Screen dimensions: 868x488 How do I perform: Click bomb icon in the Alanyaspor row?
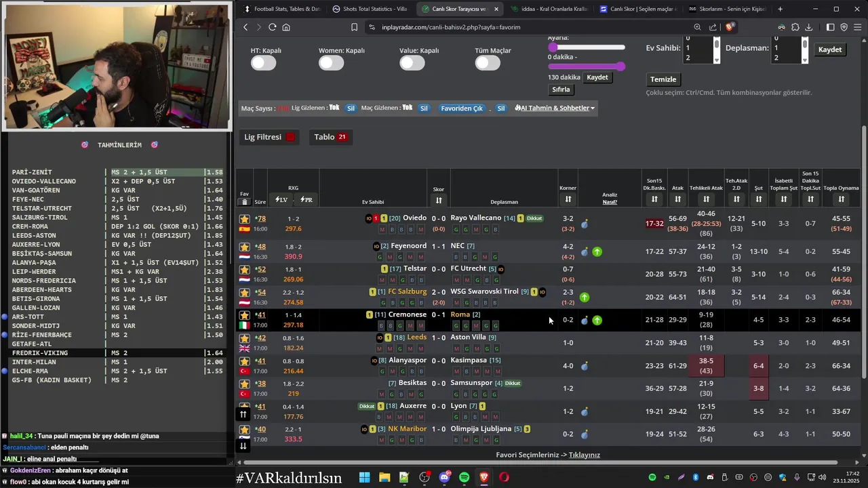pyautogui.click(x=585, y=366)
